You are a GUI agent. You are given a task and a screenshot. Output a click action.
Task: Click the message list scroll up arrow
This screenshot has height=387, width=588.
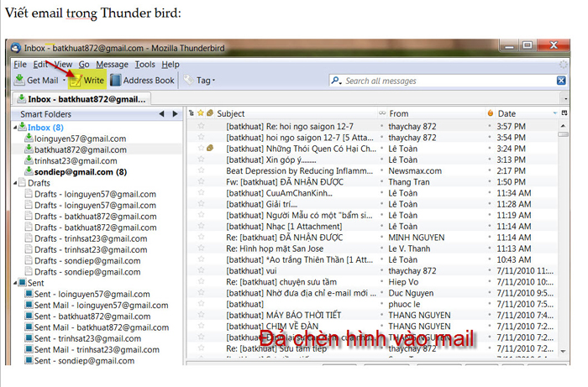point(563,126)
